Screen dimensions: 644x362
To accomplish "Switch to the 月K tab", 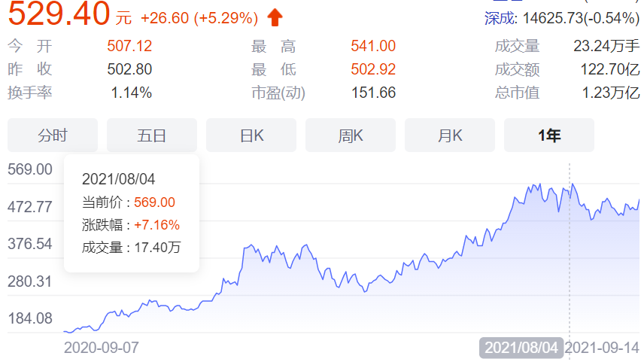I will point(450,135).
